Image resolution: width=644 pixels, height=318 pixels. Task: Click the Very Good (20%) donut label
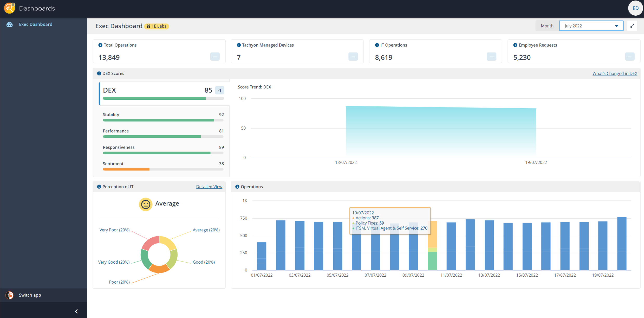click(114, 262)
